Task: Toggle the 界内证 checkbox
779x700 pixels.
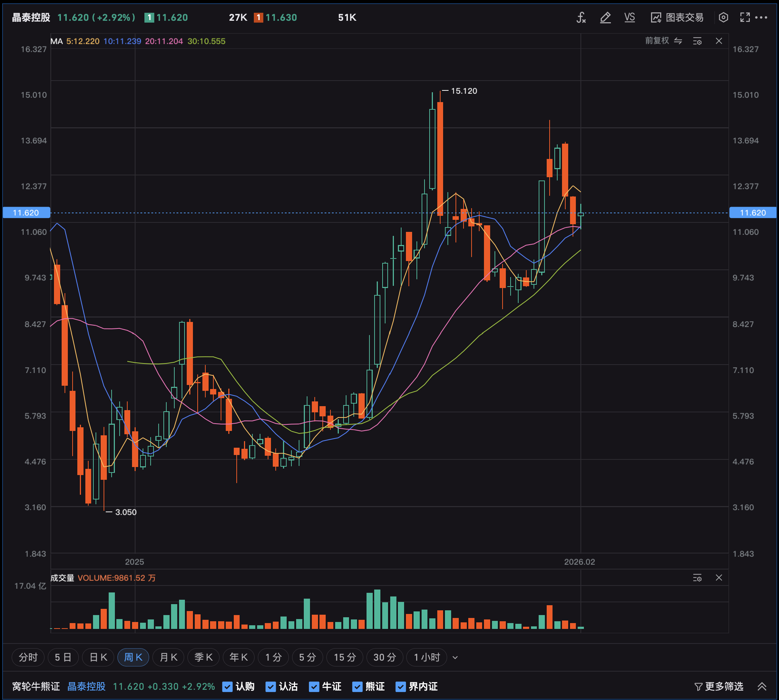Action: 400,687
